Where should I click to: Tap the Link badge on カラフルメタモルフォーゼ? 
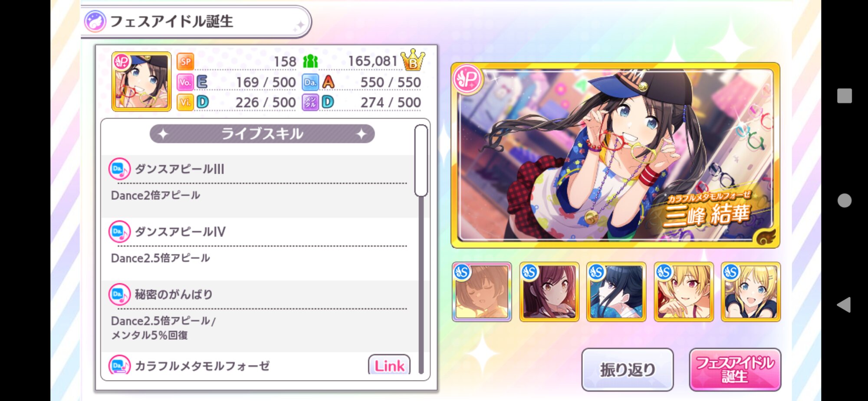click(389, 365)
